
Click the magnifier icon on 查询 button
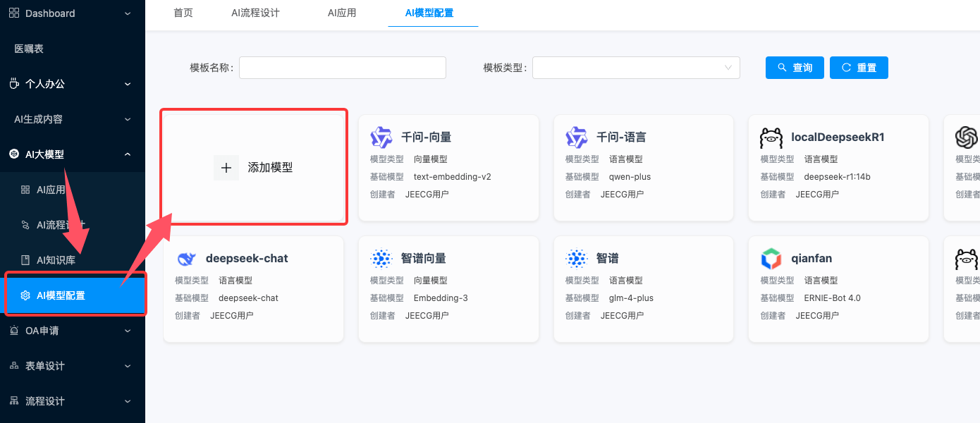pyautogui.click(x=782, y=68)
